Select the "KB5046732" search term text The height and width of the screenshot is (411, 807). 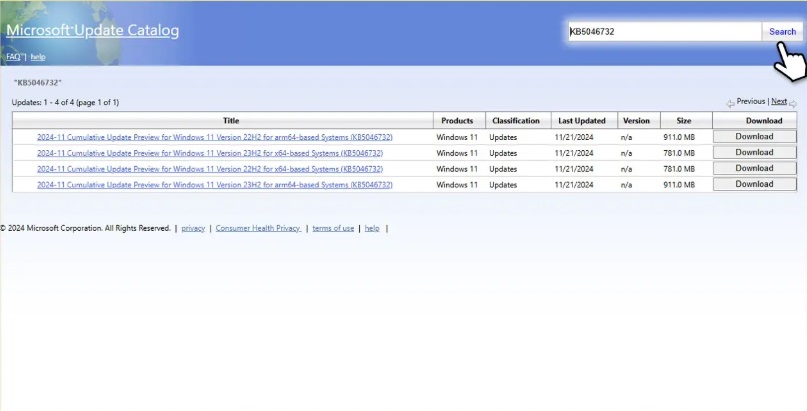pyautogui.click(x=38, y=82)
